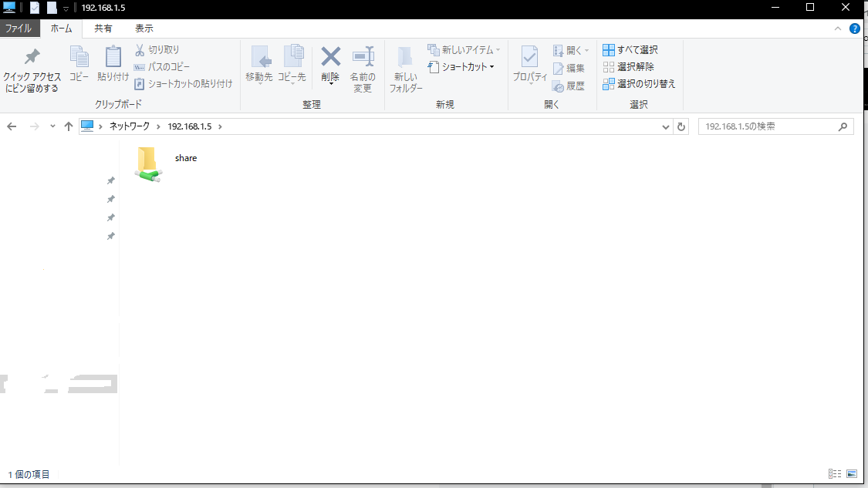Open the 共有 ribbon tab
This screenshot has height=488, width=868.
[x=104, y=29]
